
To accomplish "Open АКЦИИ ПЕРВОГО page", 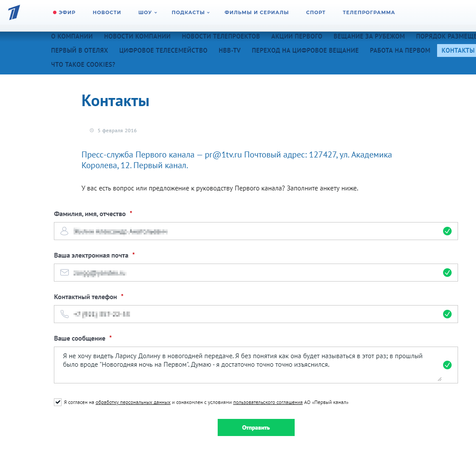I will [x=296, y=36].
